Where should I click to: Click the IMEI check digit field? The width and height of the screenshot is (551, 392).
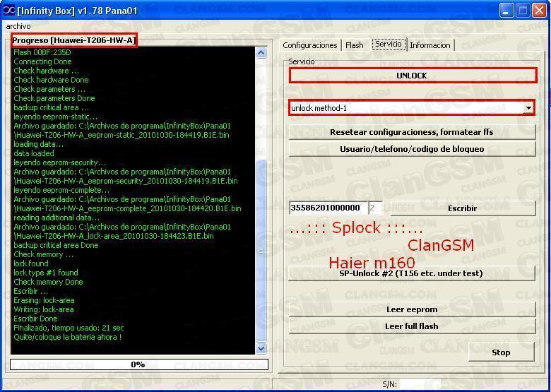(374, 208)
